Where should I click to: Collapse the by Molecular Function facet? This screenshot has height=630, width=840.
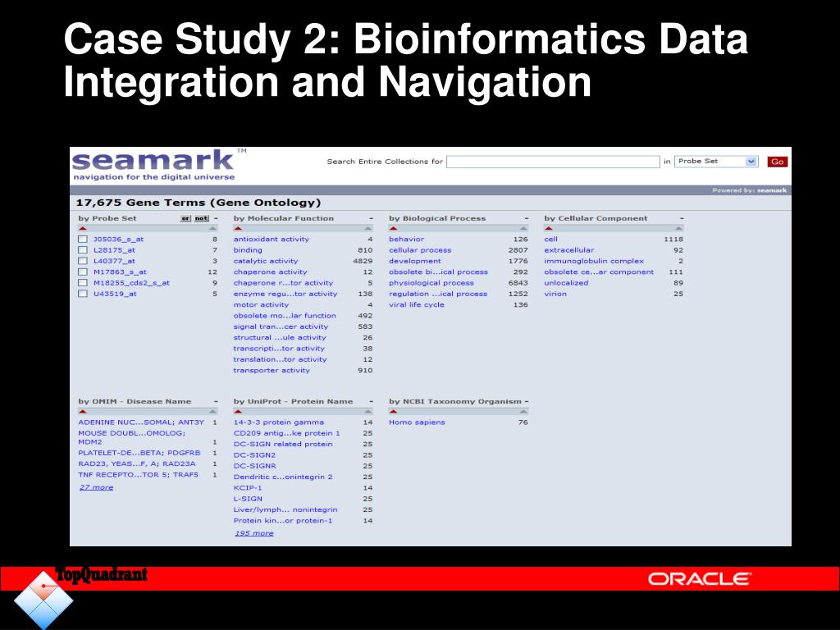tap(371, 218)
